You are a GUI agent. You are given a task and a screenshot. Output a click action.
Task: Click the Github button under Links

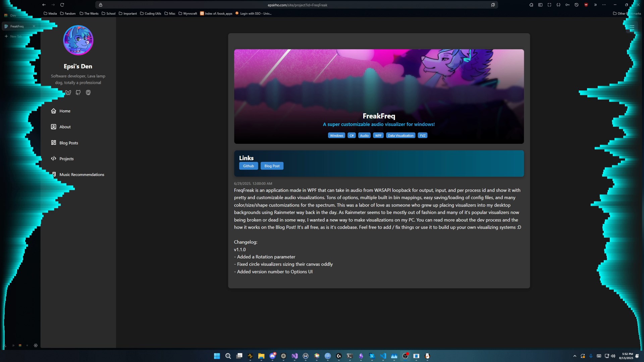[249, 166]
